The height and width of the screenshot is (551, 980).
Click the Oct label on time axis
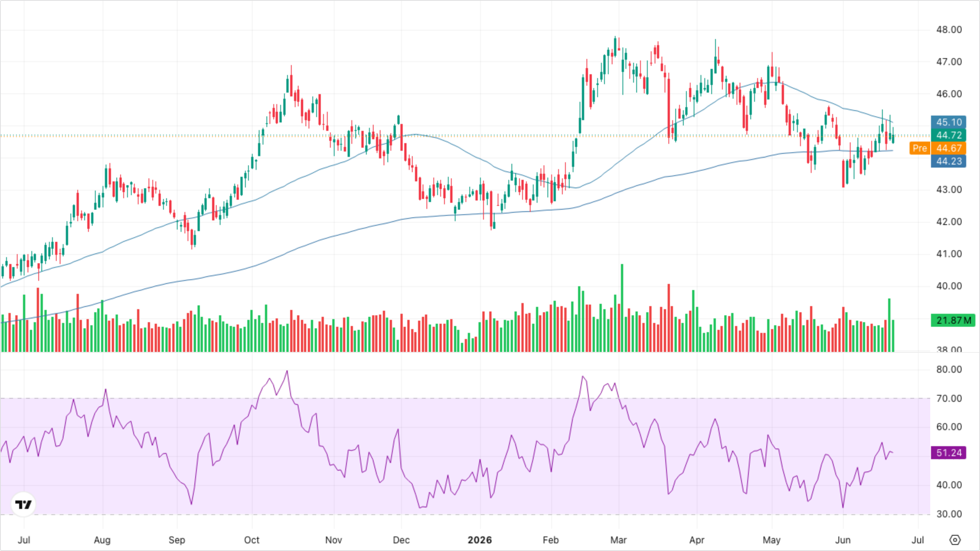tap(252, 540)
